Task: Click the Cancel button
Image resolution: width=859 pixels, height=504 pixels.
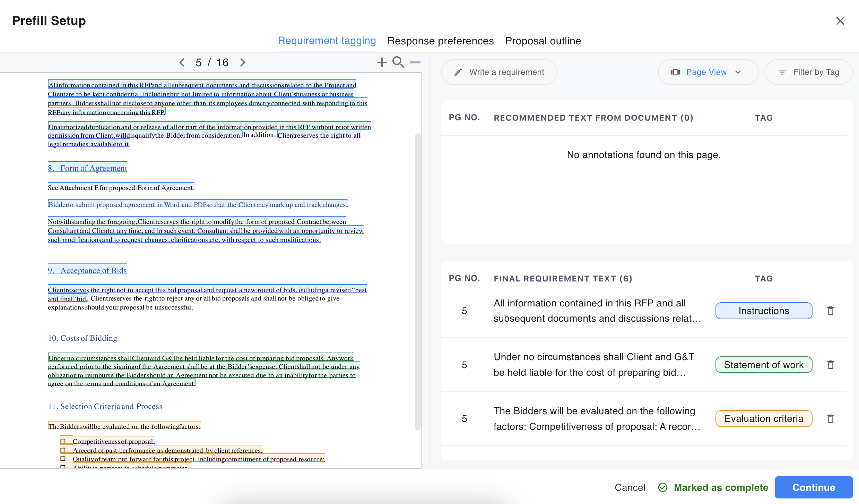Action: coord(630,487)
